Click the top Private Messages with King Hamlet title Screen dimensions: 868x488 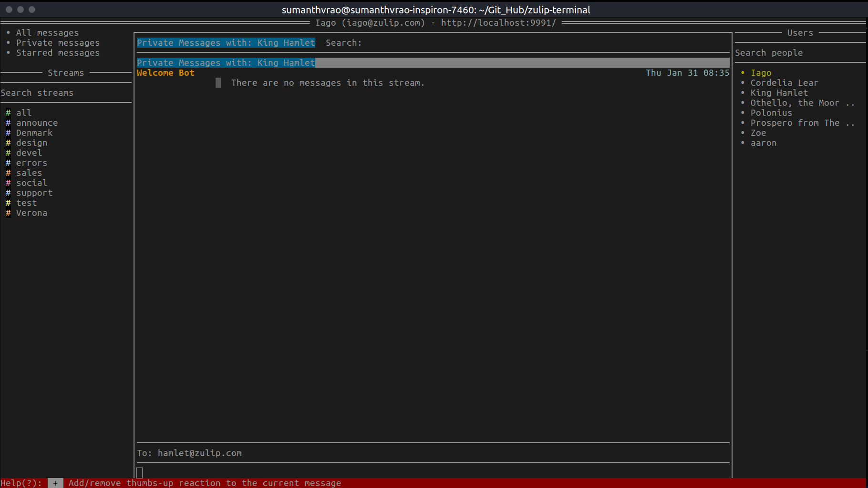[226, 43]
